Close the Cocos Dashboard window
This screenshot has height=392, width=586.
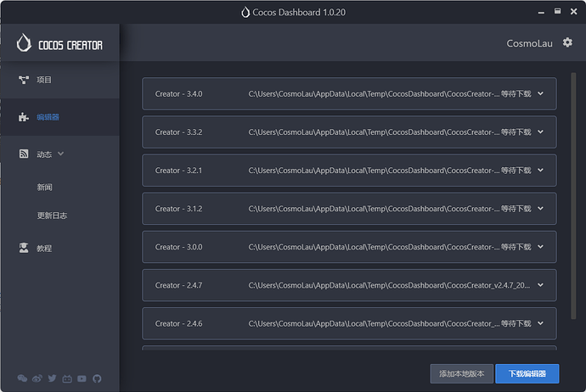tap(573, 12)
